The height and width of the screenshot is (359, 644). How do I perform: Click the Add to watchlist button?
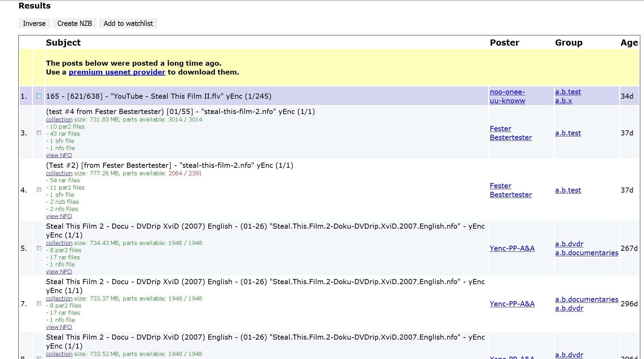tap(128, 23)
